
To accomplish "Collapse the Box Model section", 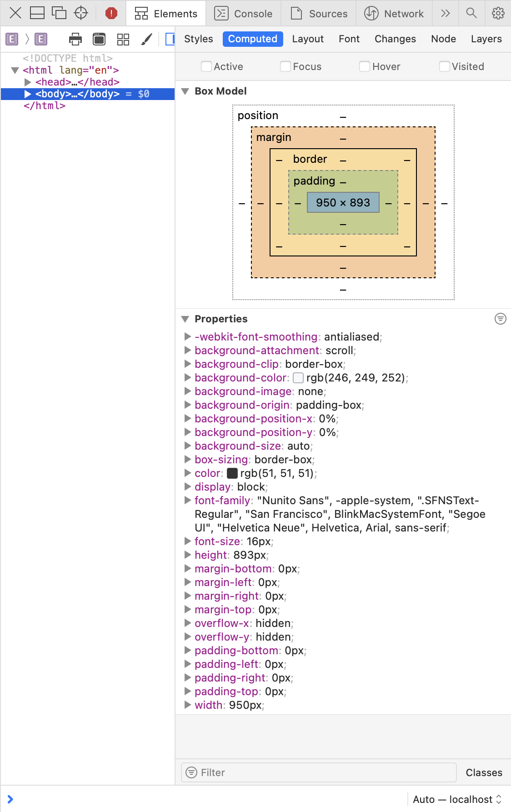I will tap(185, 91).
